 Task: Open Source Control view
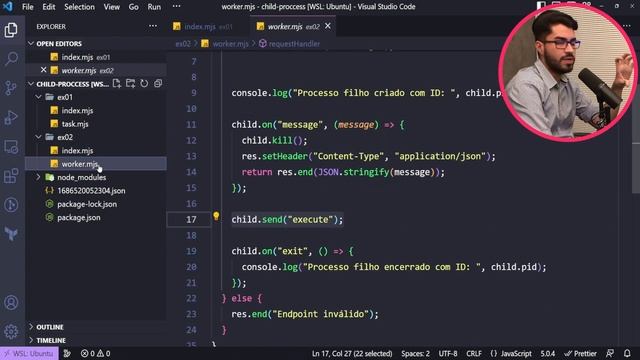(x=11, y=88)
